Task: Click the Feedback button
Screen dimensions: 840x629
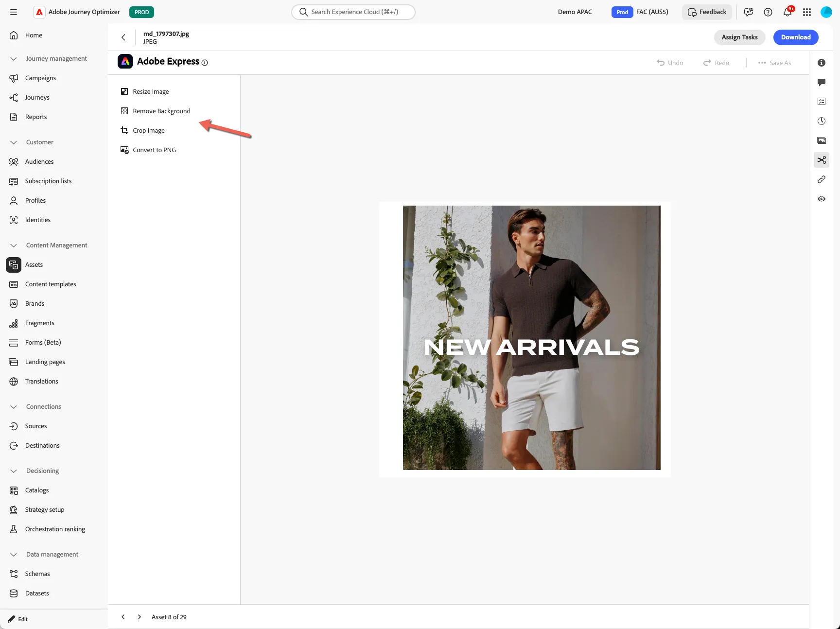Action: click(707, 12)
